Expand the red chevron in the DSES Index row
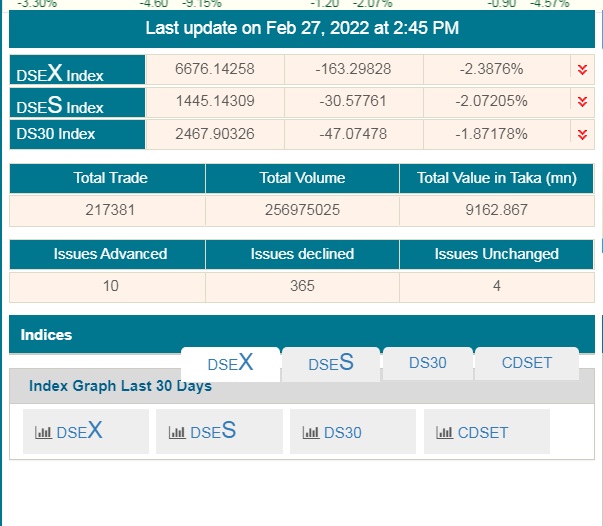This screenshot has width=603, height=526. coord(581,102)
